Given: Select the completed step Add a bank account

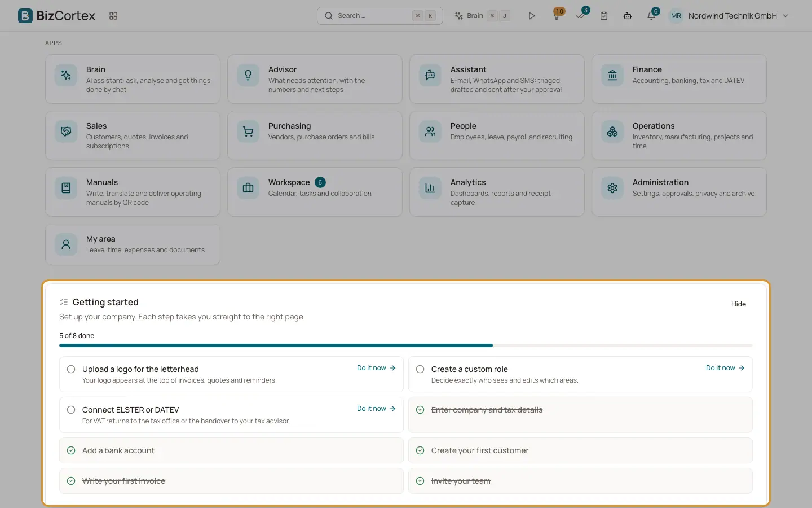Looking at the screenshot, I should [231, 450].
